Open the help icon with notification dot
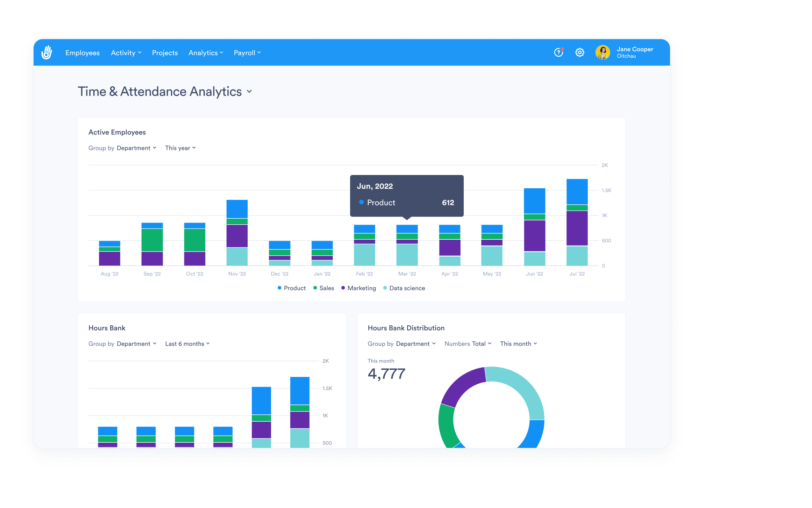 (x=558, y=52)
